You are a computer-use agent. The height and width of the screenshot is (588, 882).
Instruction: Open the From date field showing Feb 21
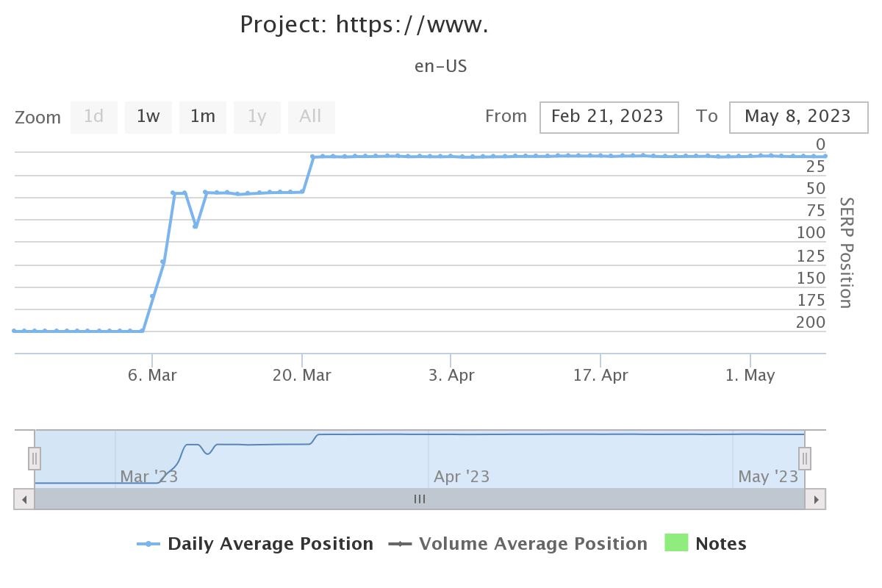tap(609, 117)
